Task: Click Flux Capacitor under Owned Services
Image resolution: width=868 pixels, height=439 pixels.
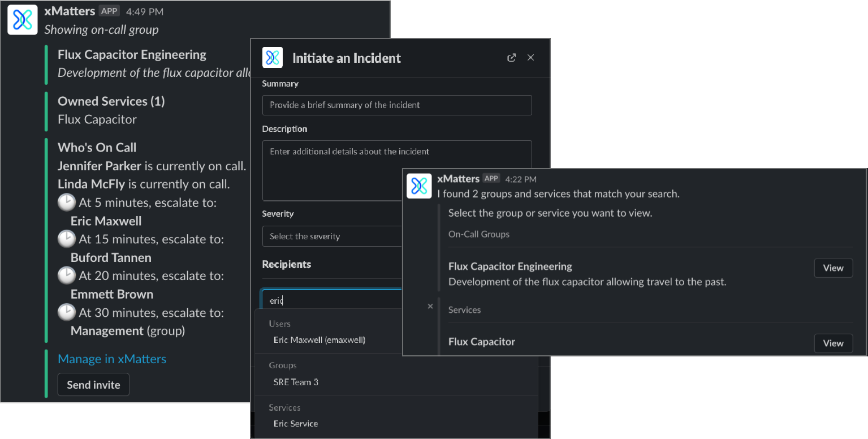Action: click(x=97, y=119)
